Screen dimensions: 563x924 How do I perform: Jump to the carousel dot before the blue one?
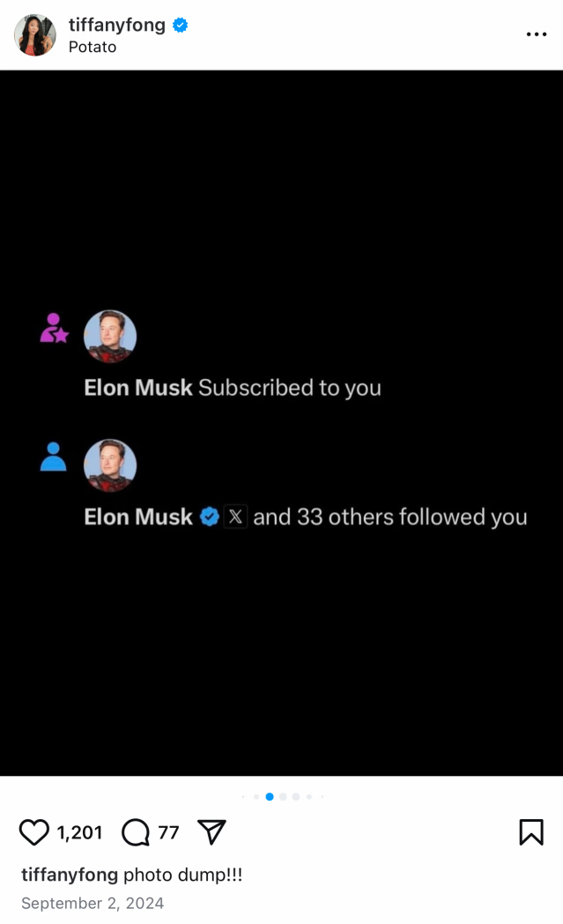256,797
